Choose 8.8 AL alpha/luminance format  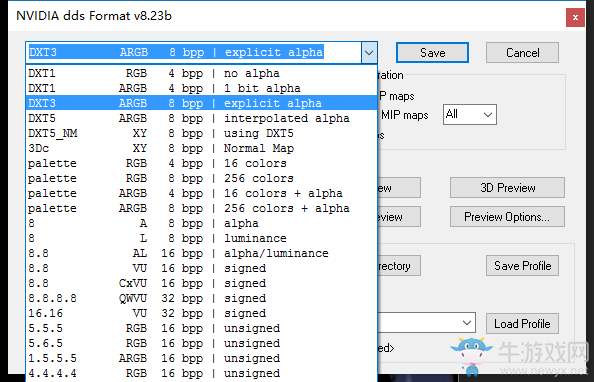tap(201, 253)
